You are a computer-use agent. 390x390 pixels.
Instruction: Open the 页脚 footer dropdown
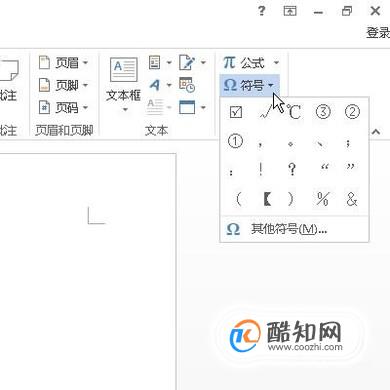click(x=63, y=85)
